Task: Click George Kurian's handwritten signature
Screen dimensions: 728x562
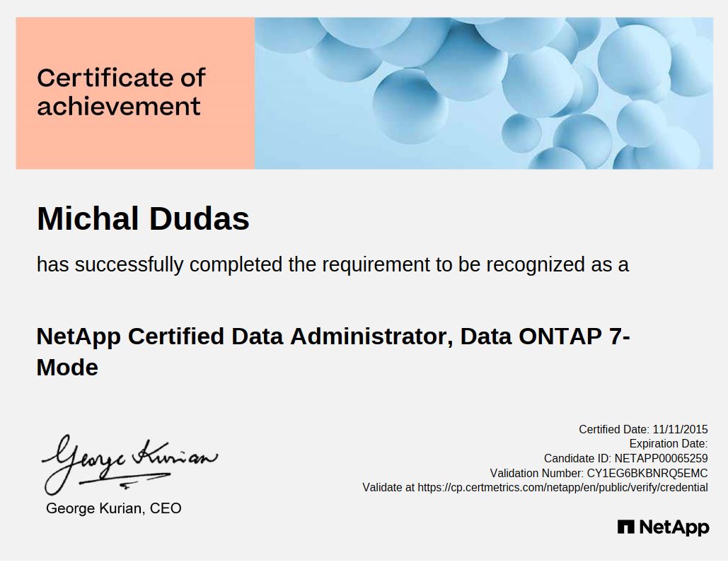Action: (129, 460)
